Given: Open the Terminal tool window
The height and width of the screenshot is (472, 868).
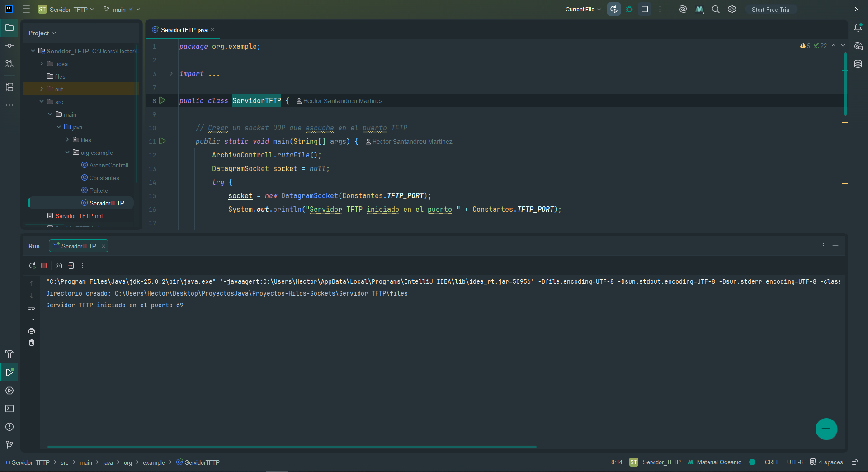Looking at the screenshot, I should [9, 409].
